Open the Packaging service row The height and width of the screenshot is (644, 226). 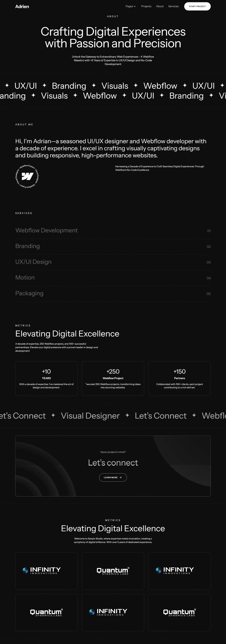113,294
